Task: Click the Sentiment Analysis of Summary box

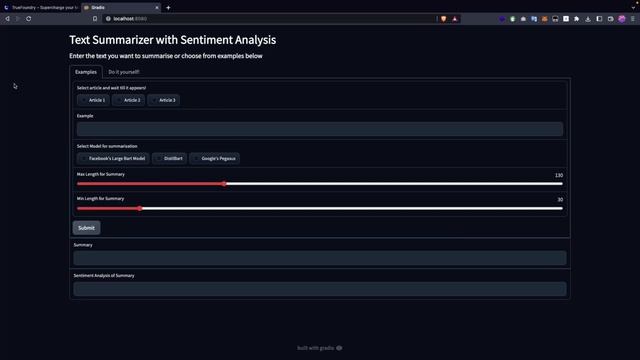Action: coord(320,289)
